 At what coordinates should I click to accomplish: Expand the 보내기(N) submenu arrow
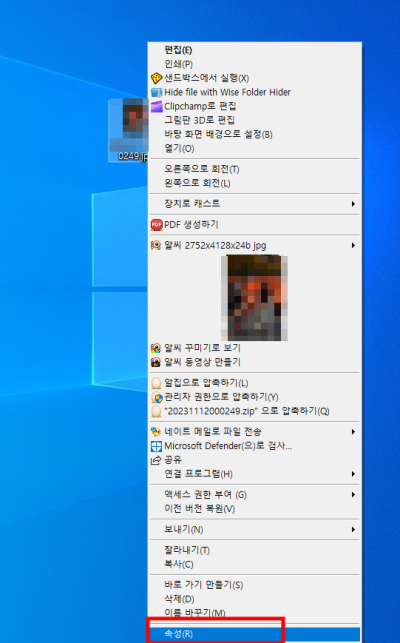point(353,529)
